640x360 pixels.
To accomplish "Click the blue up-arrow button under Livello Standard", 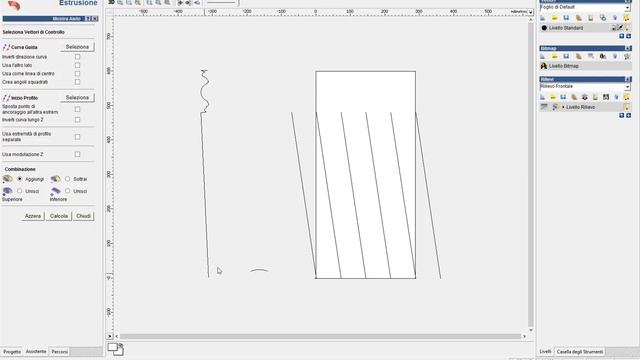I will coord(622,36).
